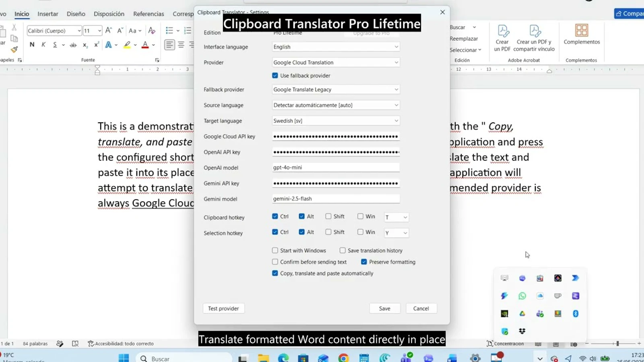This screenshot has width=644, height=362.
Task: Toggle Copy, translate and paste automatically
Action: tap(275, 273)
